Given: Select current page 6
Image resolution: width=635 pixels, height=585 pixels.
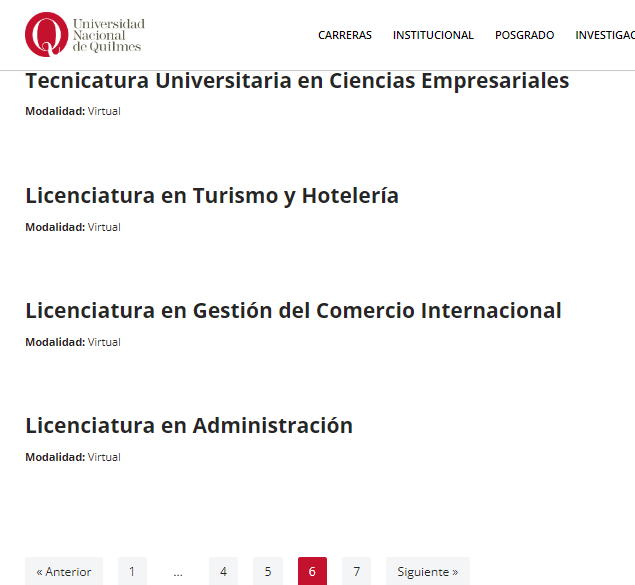Looking at the screenshot, I should pyautogui.click(x=312, y=571).
